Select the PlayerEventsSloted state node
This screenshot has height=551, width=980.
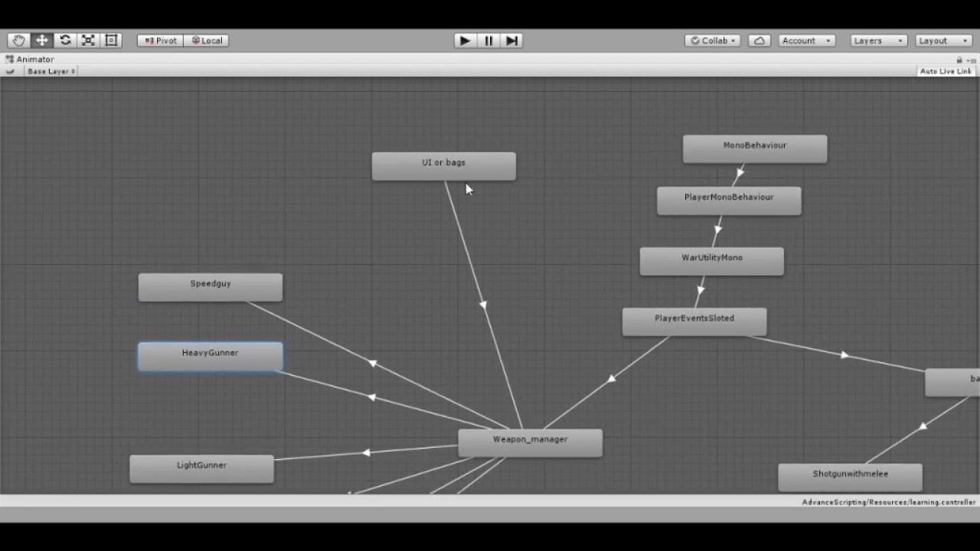pos(694,321)
